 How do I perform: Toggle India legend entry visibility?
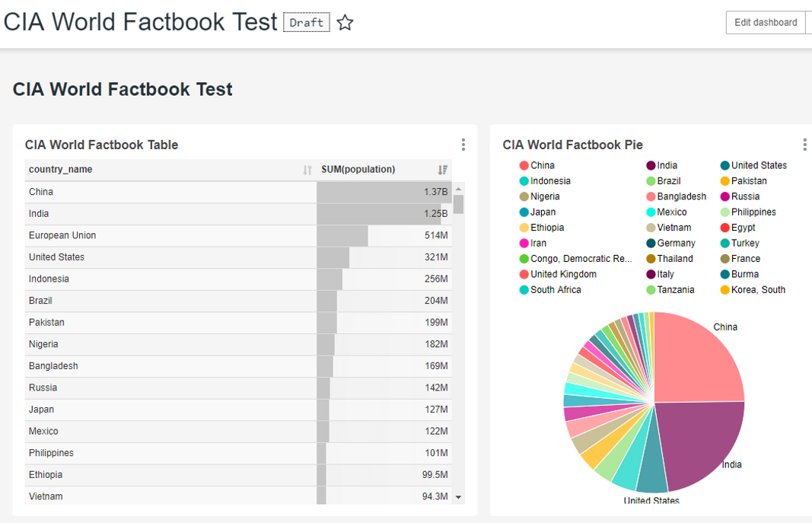(x=667, y=165)
